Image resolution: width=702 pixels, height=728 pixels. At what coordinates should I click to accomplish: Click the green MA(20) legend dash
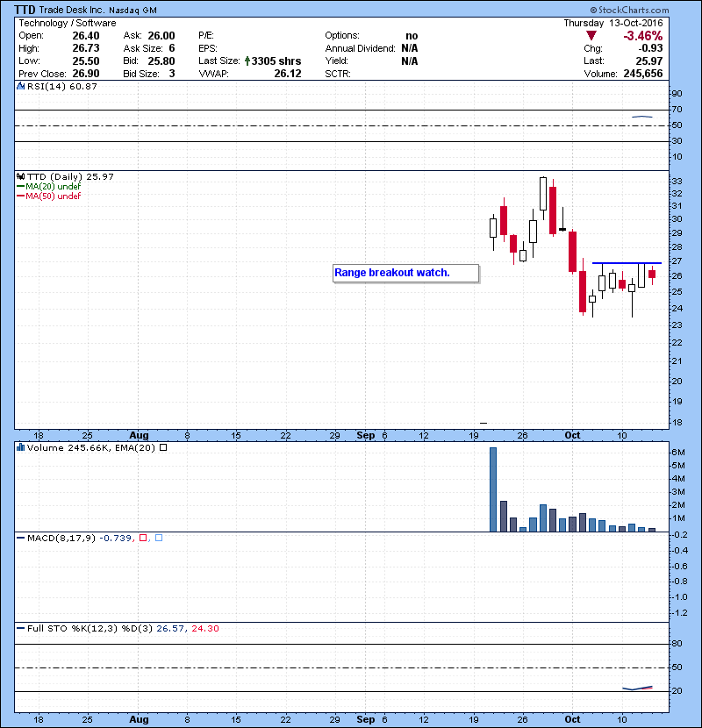pyautogui.click(x=20, y=186)
